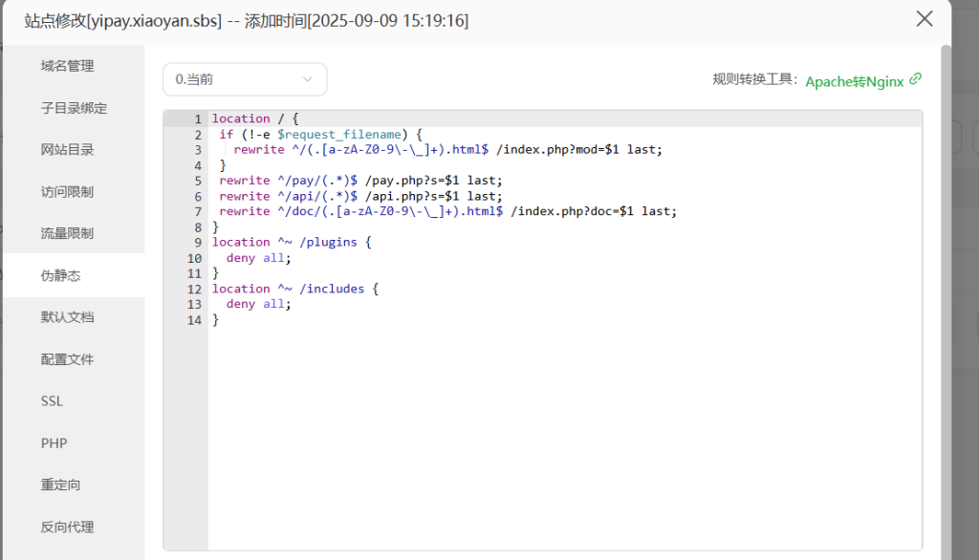Click the link icon beside Apache转Nginx
The height and width of the screenshot is (560, 979).
[x=916, y=79]
